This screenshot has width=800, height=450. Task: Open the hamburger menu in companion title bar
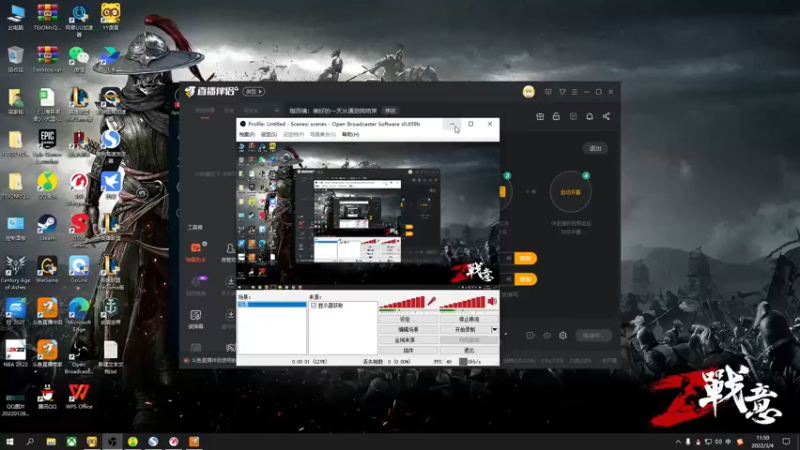click(574, 92)
